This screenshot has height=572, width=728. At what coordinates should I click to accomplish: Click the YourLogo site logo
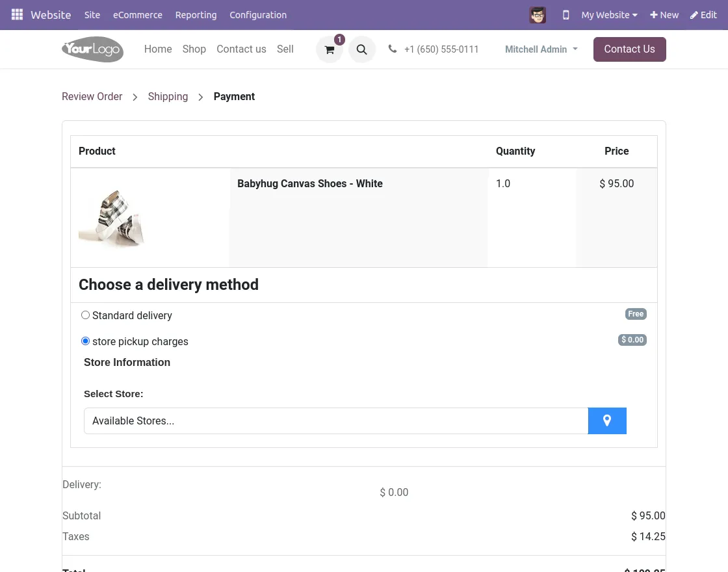point(92,49)
